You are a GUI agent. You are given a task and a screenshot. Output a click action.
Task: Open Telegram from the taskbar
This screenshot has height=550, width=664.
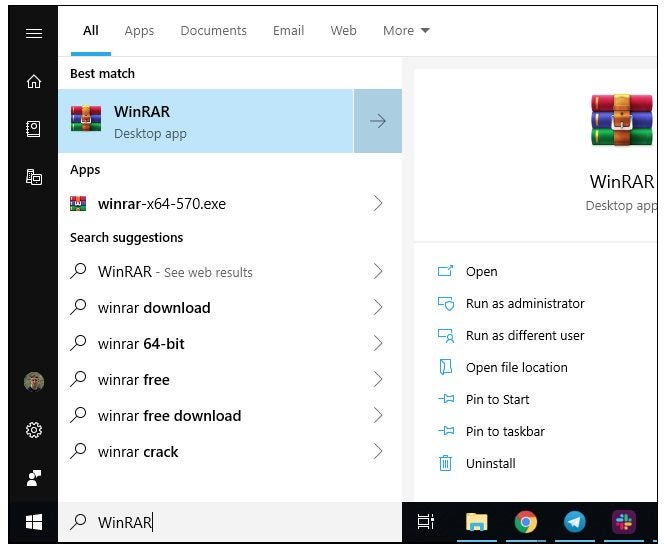pyautogui.click(x=575, y=521)
